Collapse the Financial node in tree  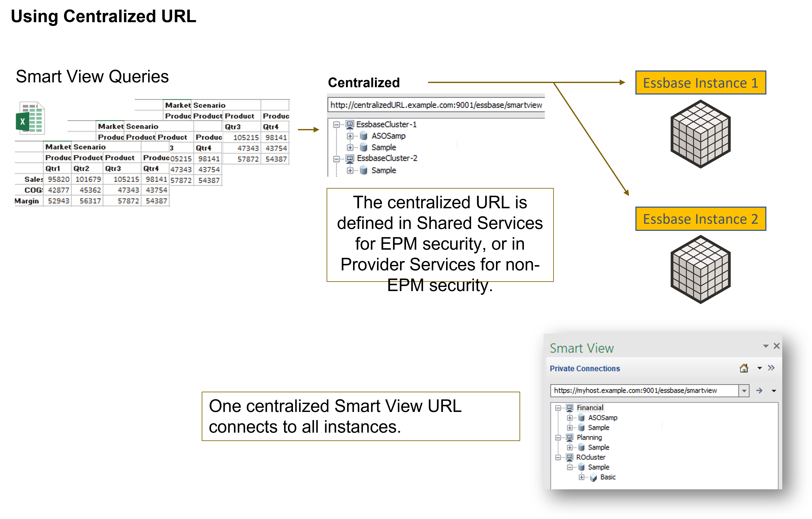[x=558, y=408]
